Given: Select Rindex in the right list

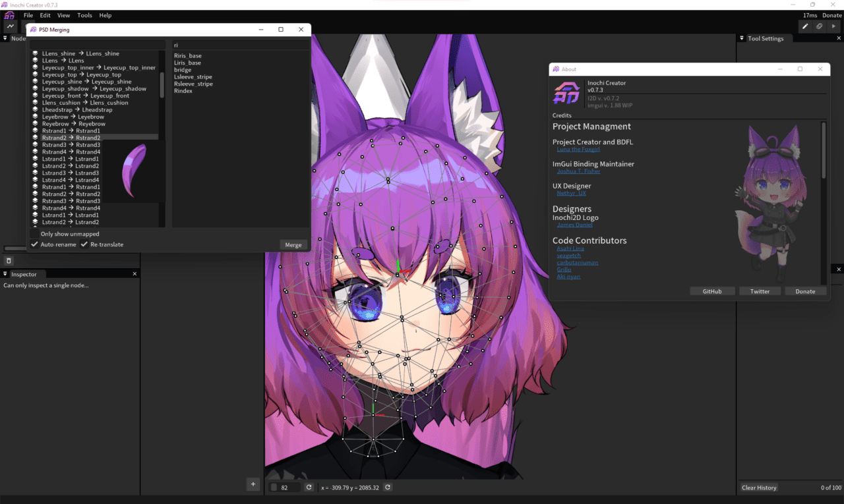Looking at the screenshot, I should coord(183,91).
